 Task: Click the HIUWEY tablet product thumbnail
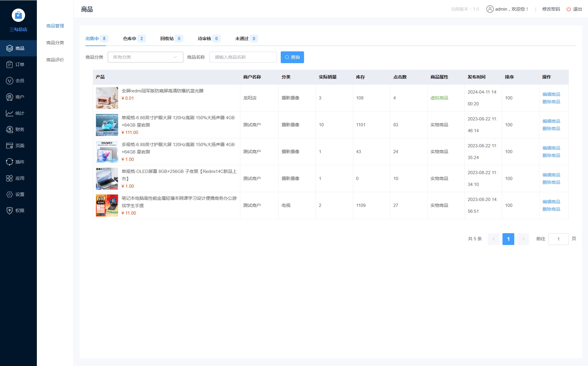106,151
